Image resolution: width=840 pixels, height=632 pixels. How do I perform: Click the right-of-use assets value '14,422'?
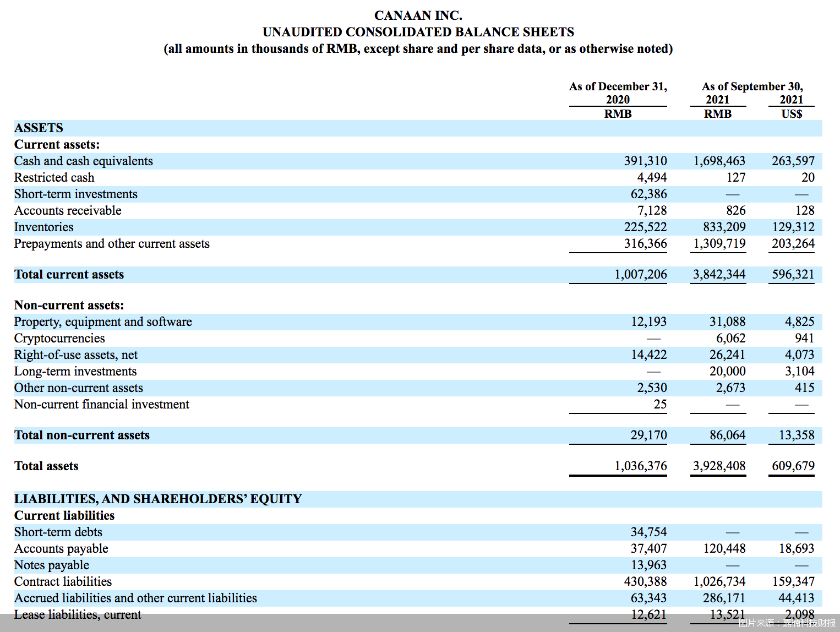(x=648, y=355)
